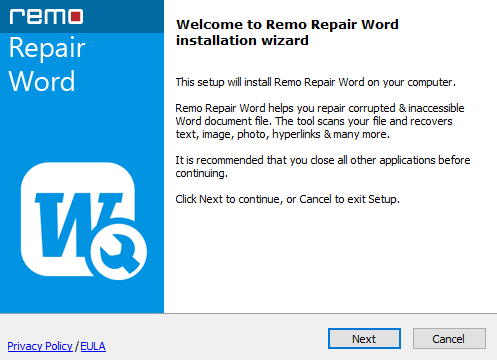
Task: Click the Repair Word wrench icon
Action: coord(84,221)
